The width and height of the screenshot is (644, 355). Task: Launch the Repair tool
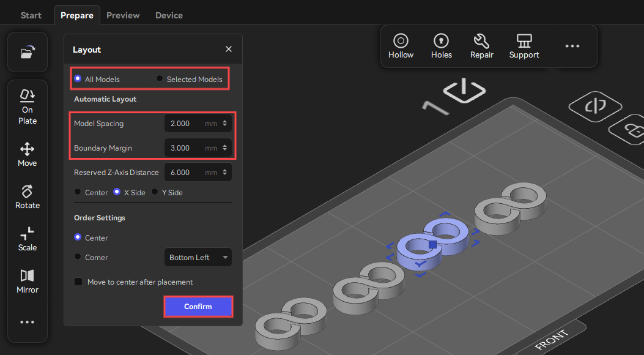(x=481, y=46)
